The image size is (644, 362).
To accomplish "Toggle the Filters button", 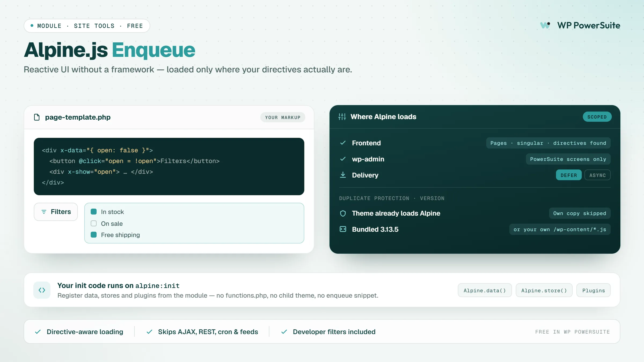I will [x=56, y=212].
